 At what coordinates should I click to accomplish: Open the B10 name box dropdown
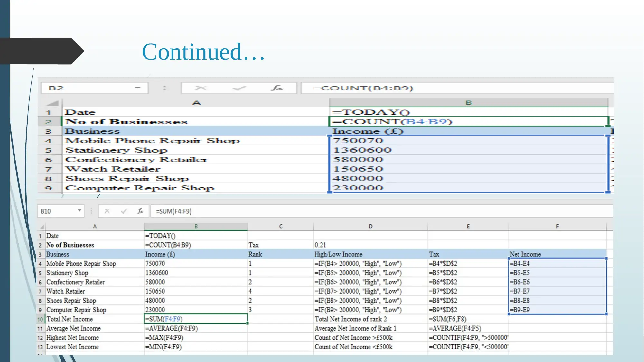point(79,210)
